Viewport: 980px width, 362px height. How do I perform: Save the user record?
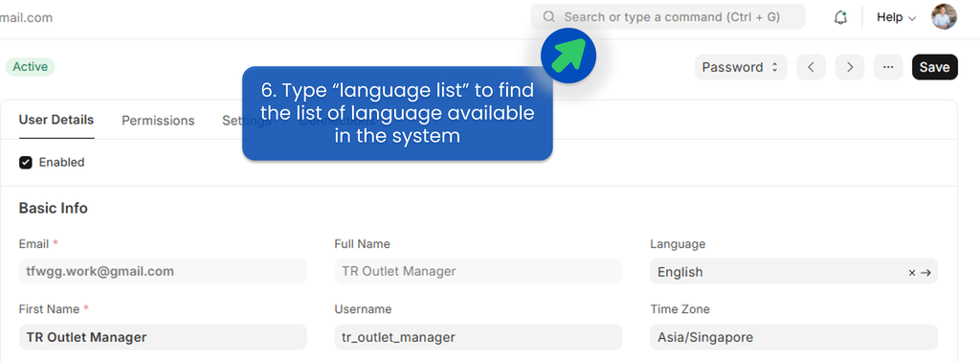[934, 67]
